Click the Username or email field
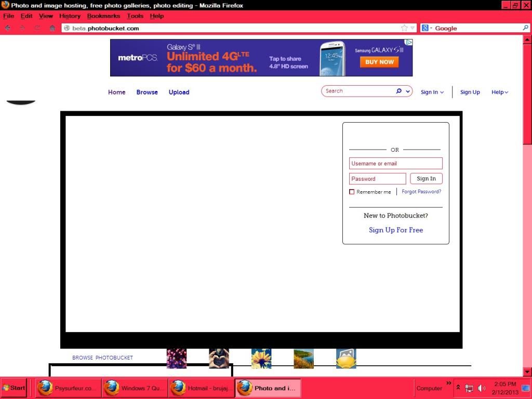Screen dimensions: 532x399 tap(395, 164)
